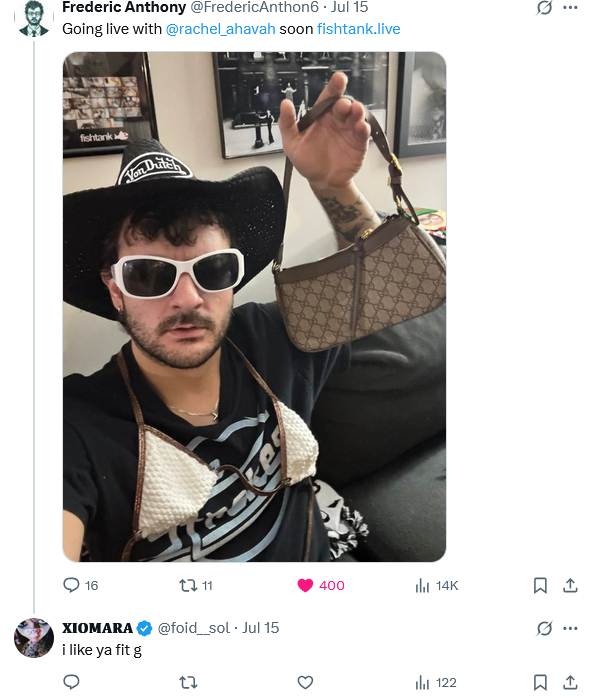593x700 pixels.
Task: Share XIOMARA's reply
Action: 570,682
